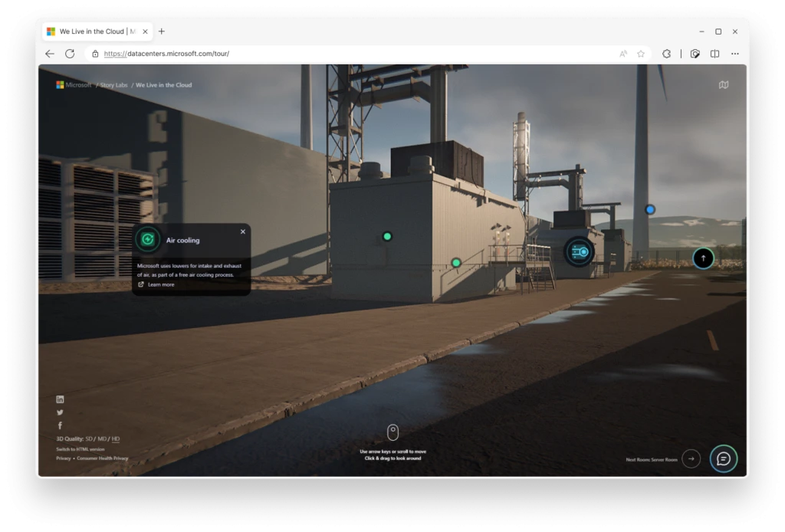The image size is (785, 532).
Task: Select the We Live in the Cloud tab
Action: [x=92, y=31]
